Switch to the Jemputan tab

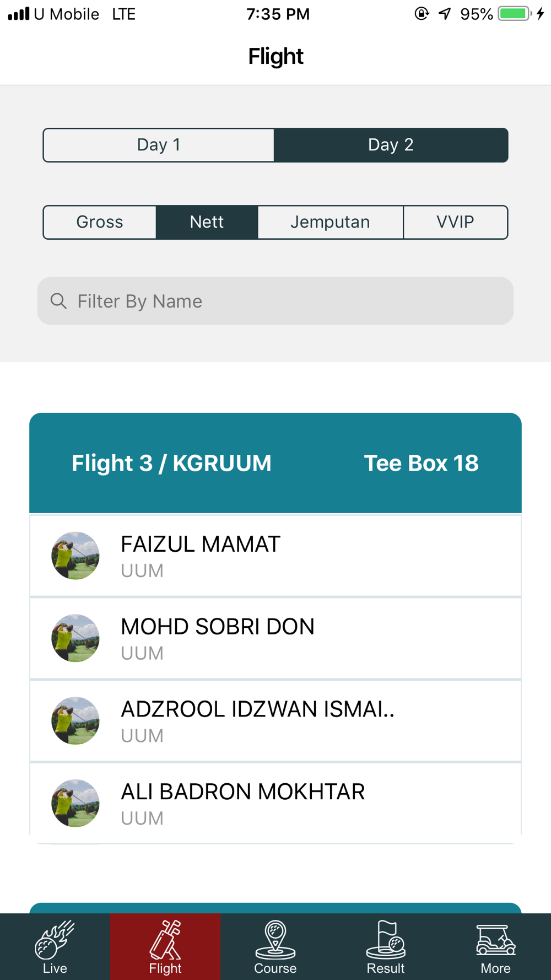[x=330, y=222]
